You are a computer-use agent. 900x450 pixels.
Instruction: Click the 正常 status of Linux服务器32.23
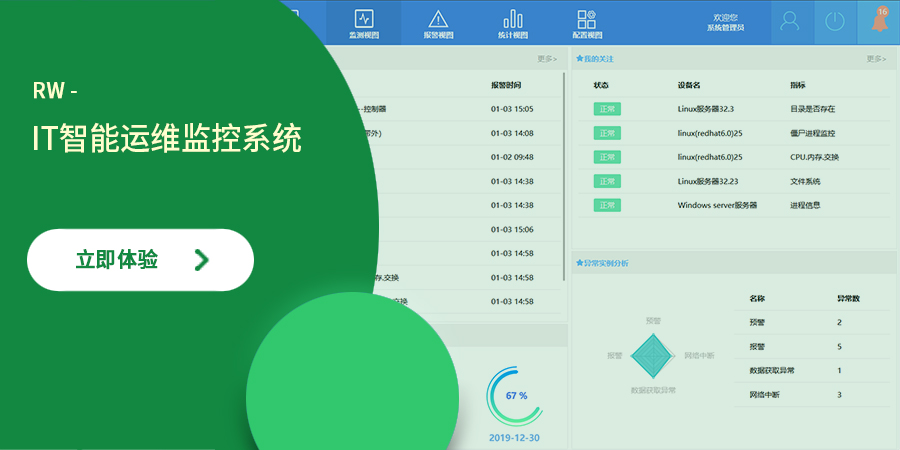point(607,181)
